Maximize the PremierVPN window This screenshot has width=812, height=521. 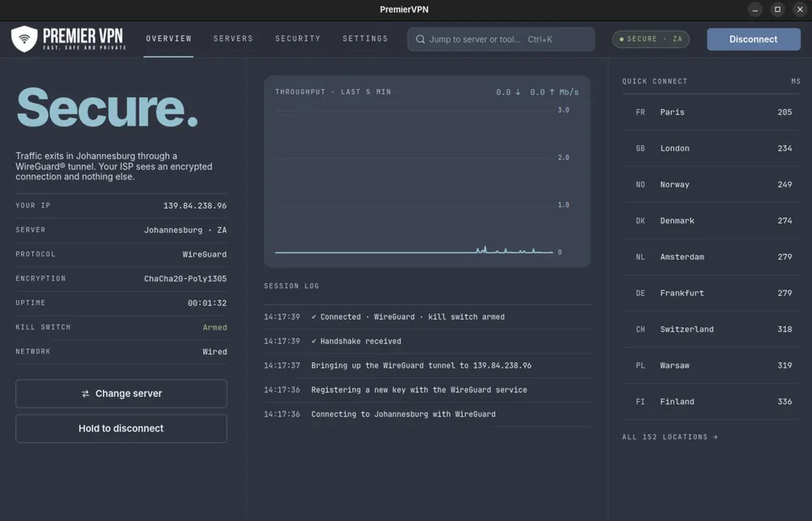click(x=777, y=9)
